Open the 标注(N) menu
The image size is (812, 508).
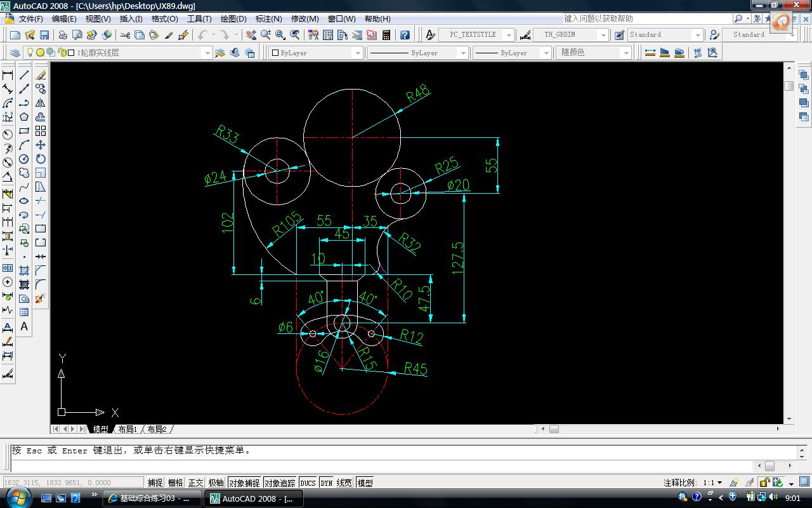pyautogui.click(x=268, y=18)
